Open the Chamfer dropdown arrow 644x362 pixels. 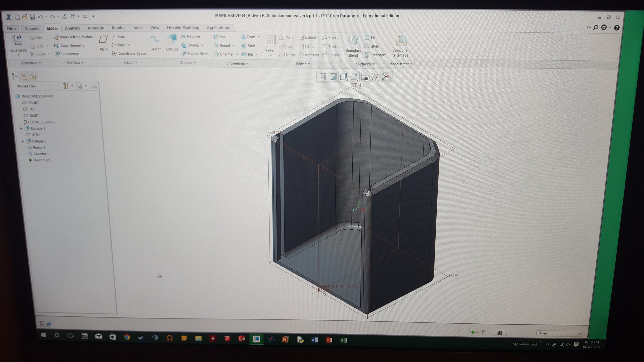tap(238, 54)
